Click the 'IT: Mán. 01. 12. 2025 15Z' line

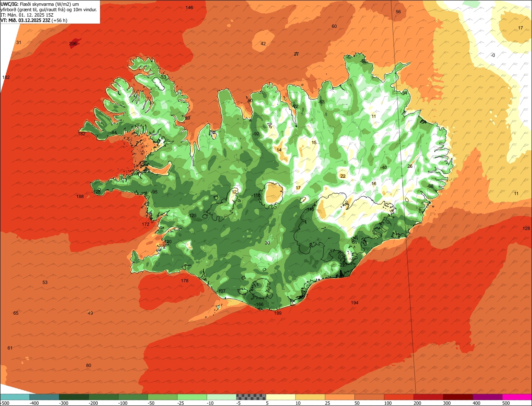(27, 15)
